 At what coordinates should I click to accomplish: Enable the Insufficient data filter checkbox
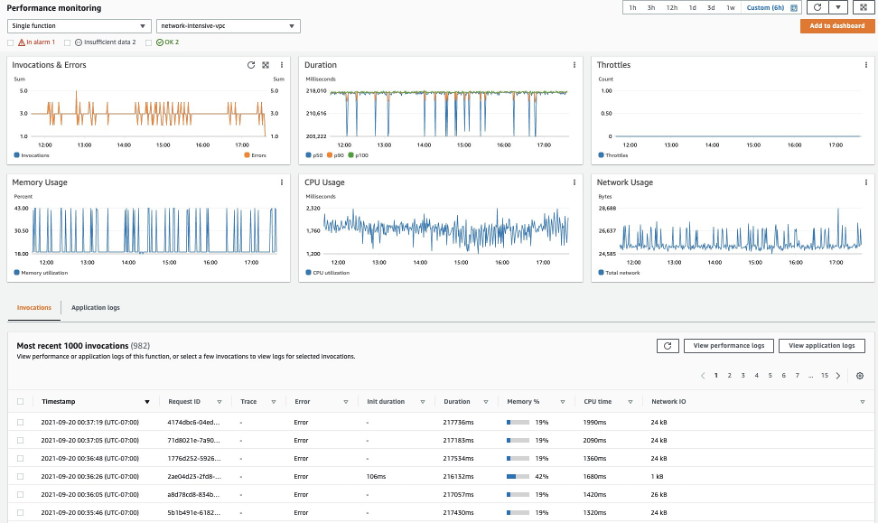tap(67, 43)
